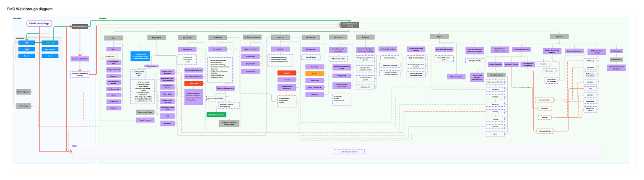Select the QMUL Home Page node
The image size is (644, 180).
click(39, 23)
